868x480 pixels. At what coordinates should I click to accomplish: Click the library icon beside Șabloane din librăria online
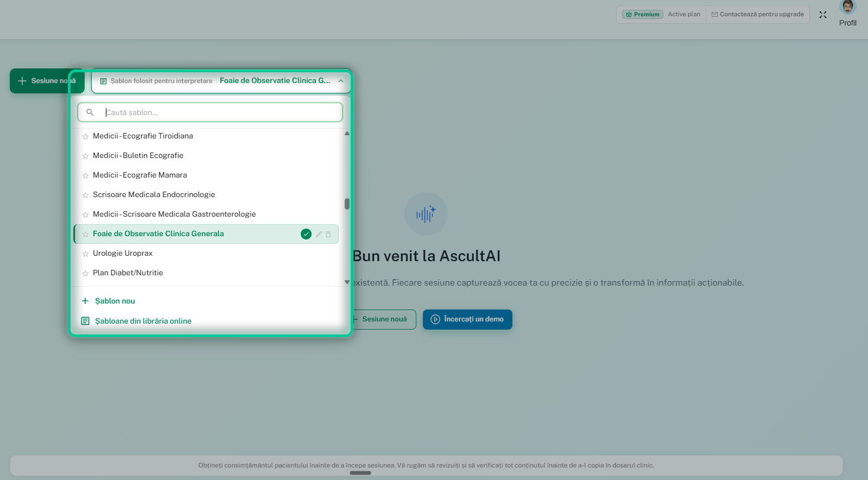click(85, 321)
